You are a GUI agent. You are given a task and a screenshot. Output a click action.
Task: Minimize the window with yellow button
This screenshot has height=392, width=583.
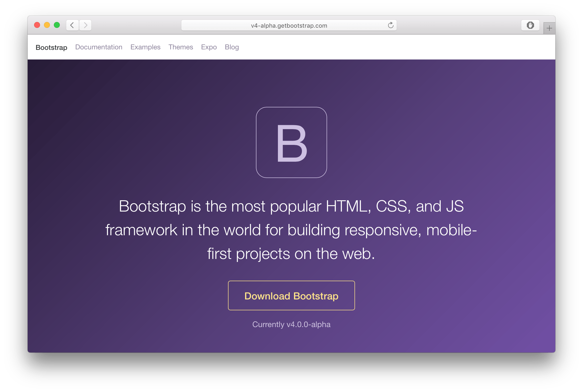47,25
